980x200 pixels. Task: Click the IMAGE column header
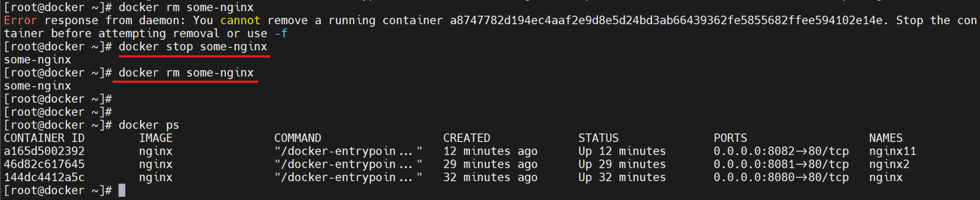point(156,138)
